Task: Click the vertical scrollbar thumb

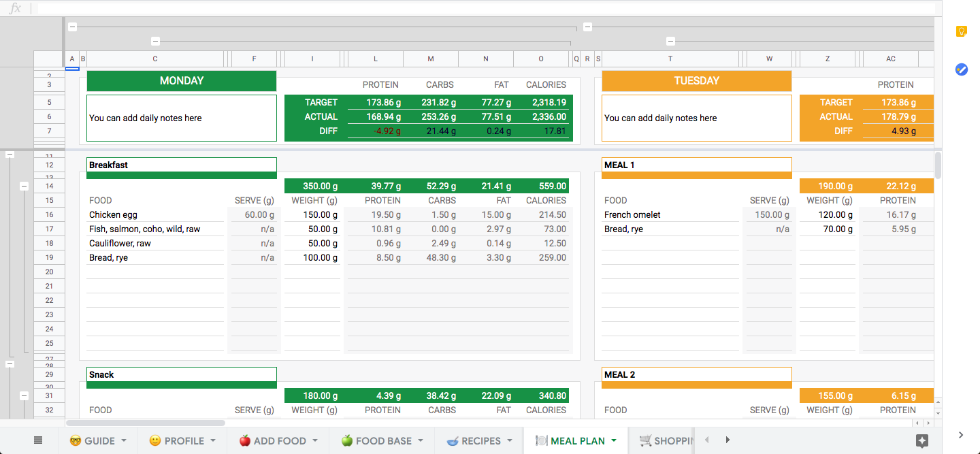Action: [x=938, y=165]
